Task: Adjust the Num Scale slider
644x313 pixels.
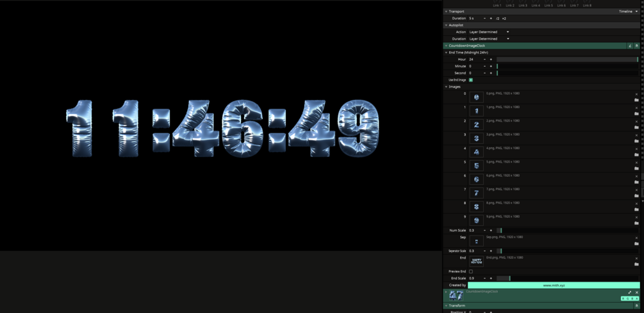Action: pyautogui.click(x=568, y=230)
